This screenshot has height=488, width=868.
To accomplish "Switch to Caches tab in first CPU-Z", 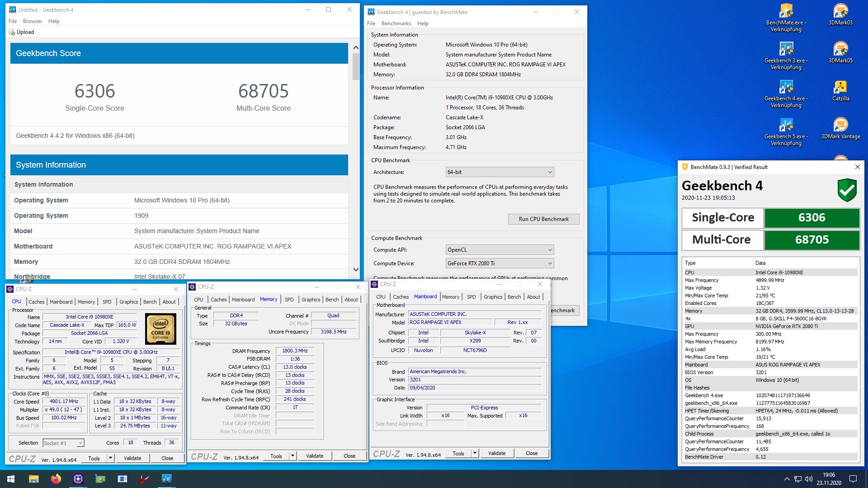I will 37,302.
